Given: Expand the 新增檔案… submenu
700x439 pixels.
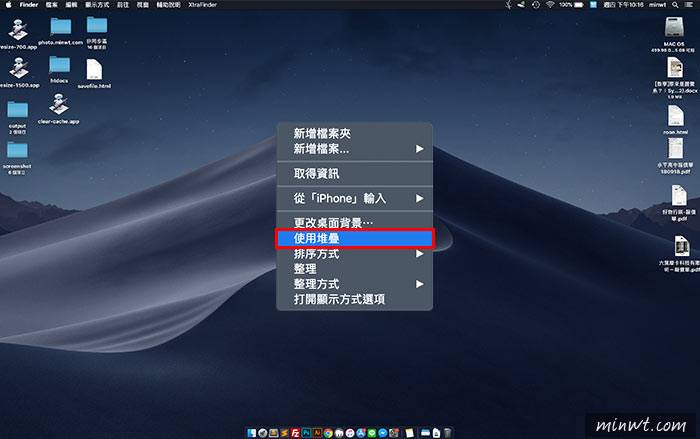Looking at the screenshot, I should pyautogui.click(x=355, y=149).
